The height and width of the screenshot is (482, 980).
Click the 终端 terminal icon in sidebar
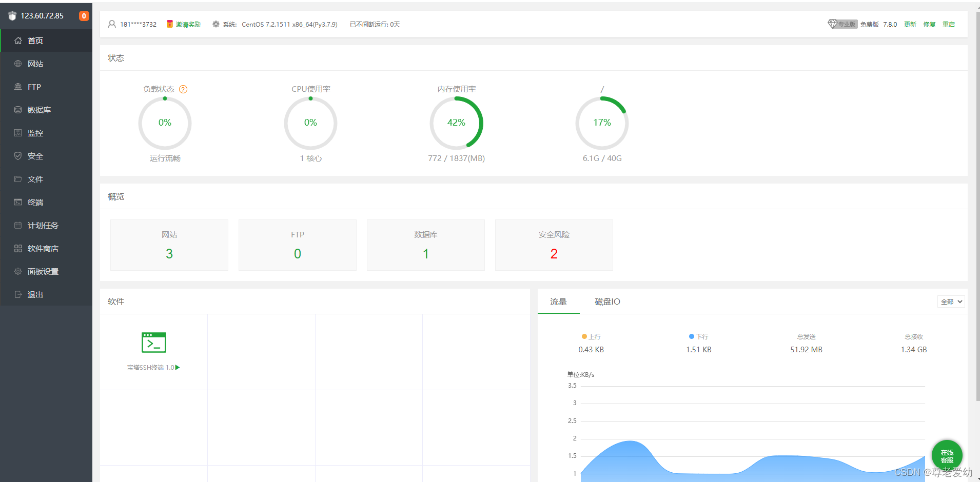pos(18,202)
